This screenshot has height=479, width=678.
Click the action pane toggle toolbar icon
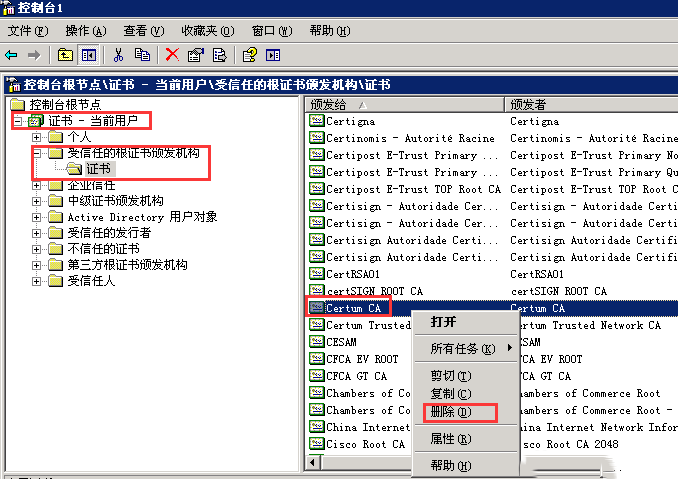point(273,55)
